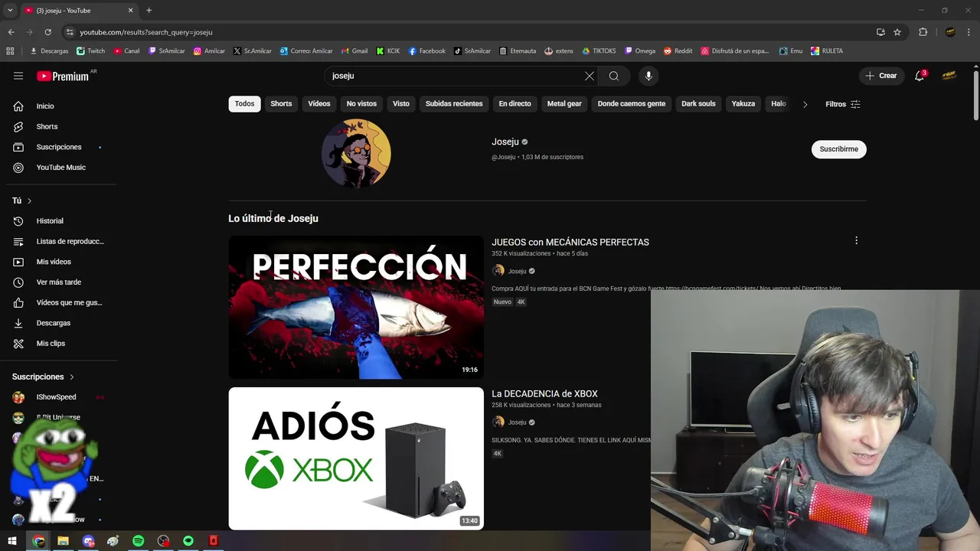Open the notifications bell
This screenshot has width=980, height=551.
920,76
